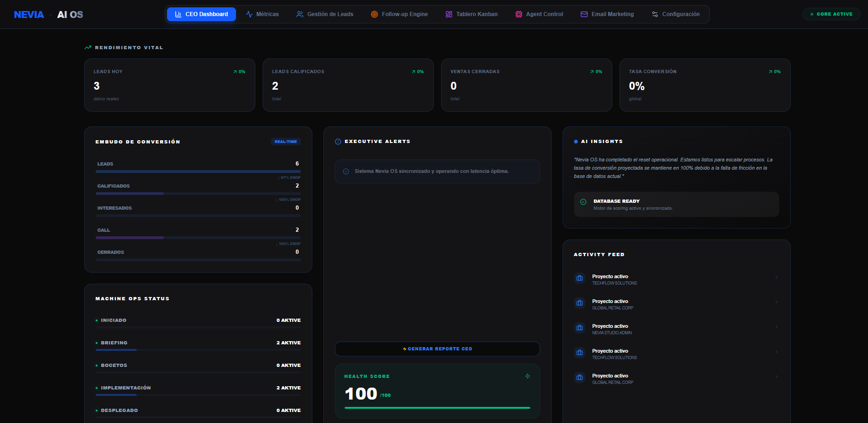The height and width of the screenshot is (423, 868).
Task: Click the arrow trend icon on Ventas Cerradas
Action: (x=592, y=72)
